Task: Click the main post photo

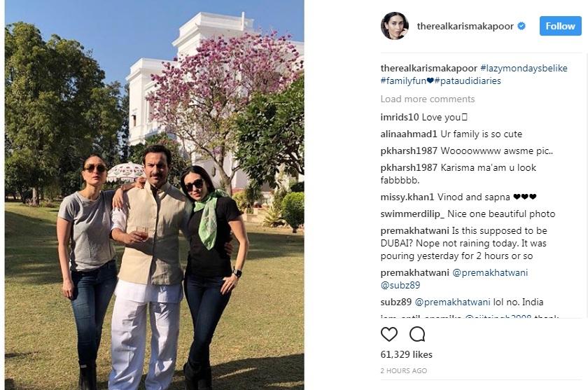Action: tap(154, 195)
